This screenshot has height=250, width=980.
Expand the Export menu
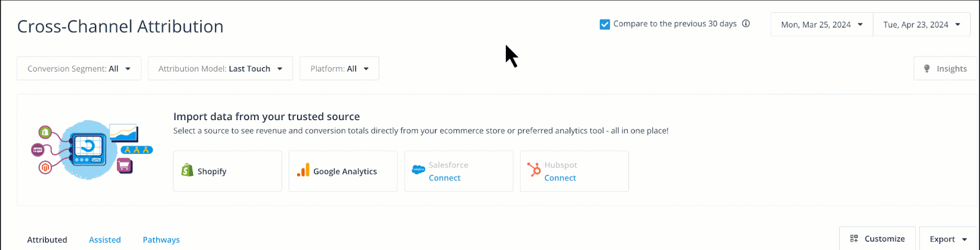tap(948, 239)
